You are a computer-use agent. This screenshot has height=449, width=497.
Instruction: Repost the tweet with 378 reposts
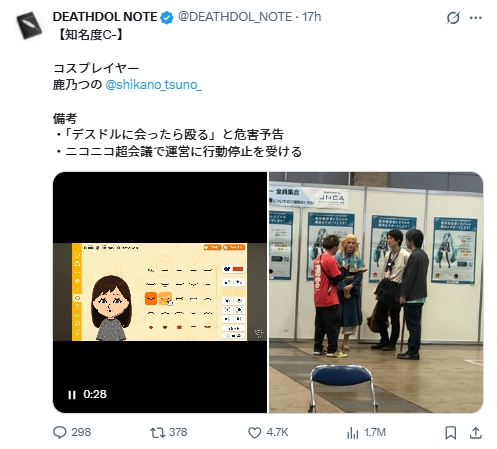[x=157, y=433]
